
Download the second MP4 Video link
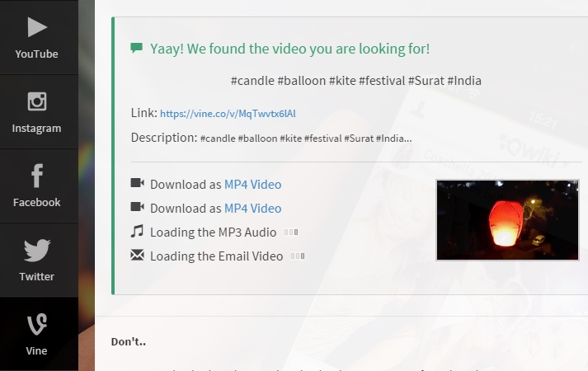[x=252, y=209]
